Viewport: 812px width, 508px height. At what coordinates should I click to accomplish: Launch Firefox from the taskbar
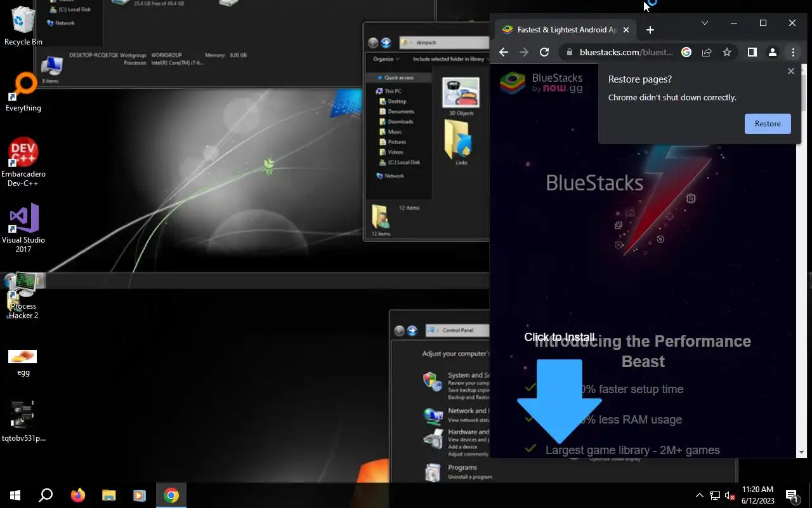point(77,495)
